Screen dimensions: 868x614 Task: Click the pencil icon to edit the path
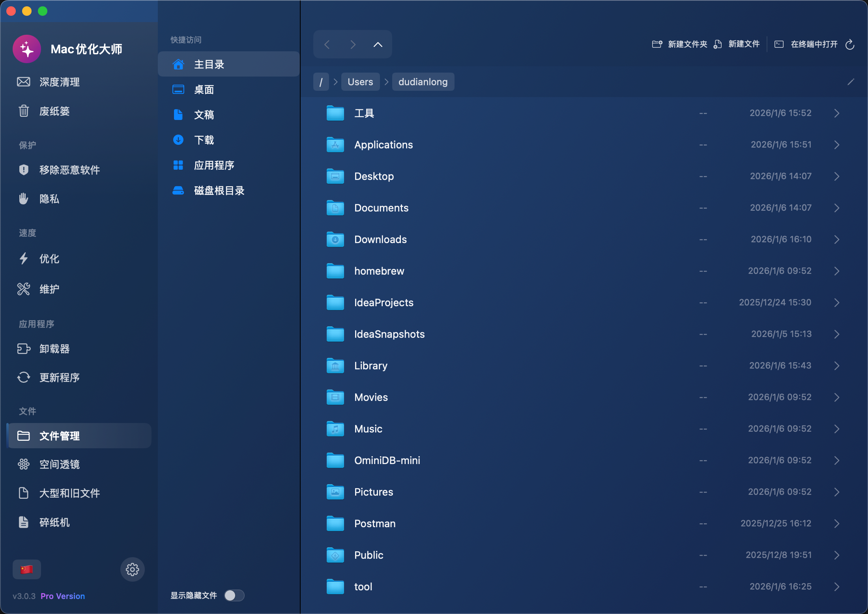coord(851,82)
